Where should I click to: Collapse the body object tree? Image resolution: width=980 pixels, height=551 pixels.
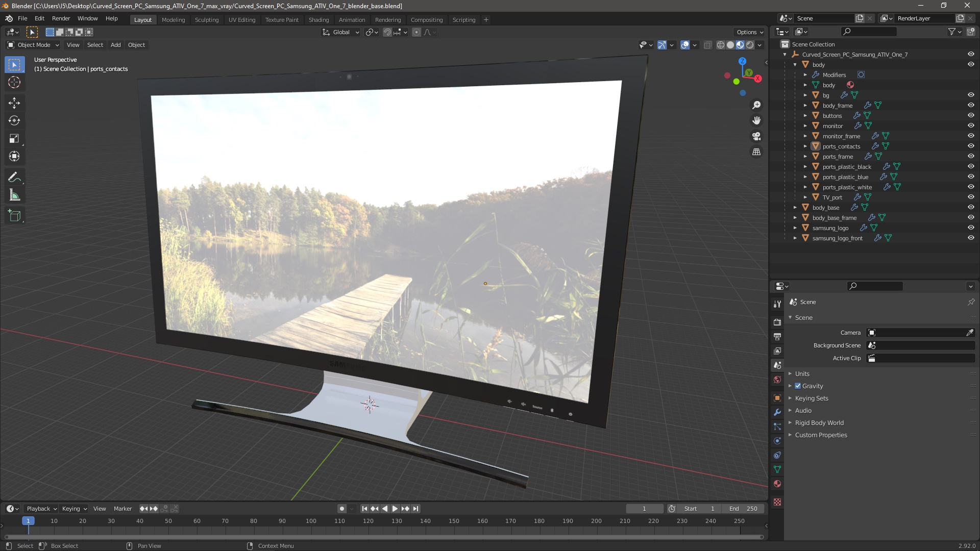795,65
